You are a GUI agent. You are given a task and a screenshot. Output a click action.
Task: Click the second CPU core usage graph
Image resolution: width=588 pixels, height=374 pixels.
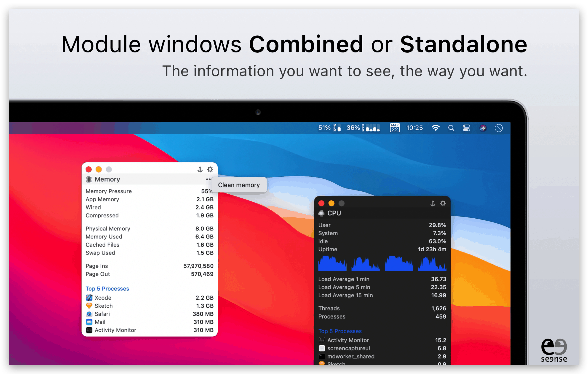[x=366, y=263]
